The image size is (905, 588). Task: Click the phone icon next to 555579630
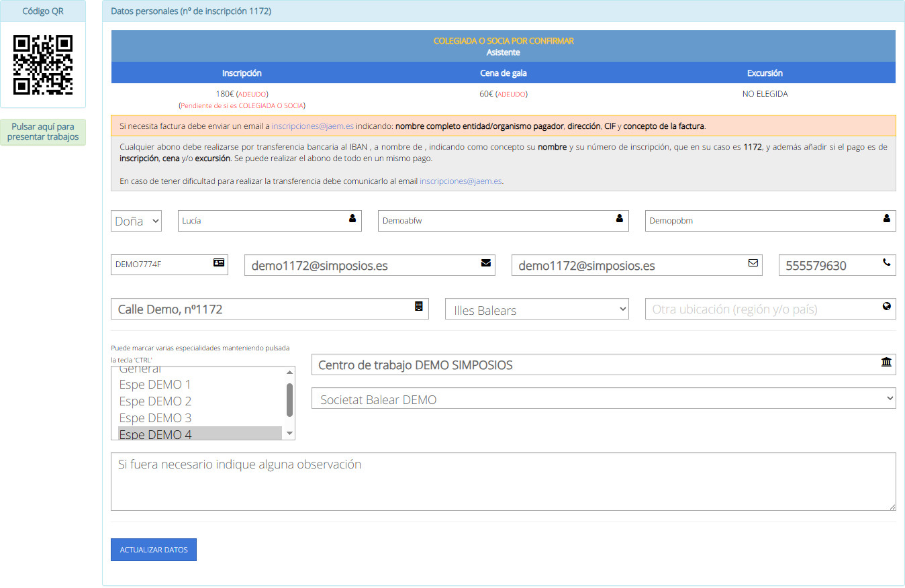tap(887, 262)
